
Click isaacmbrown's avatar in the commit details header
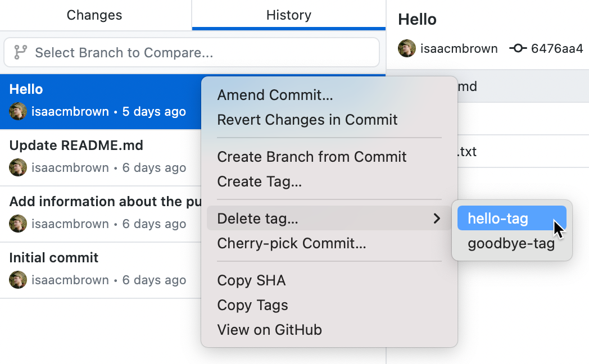(x=406, y=48)
